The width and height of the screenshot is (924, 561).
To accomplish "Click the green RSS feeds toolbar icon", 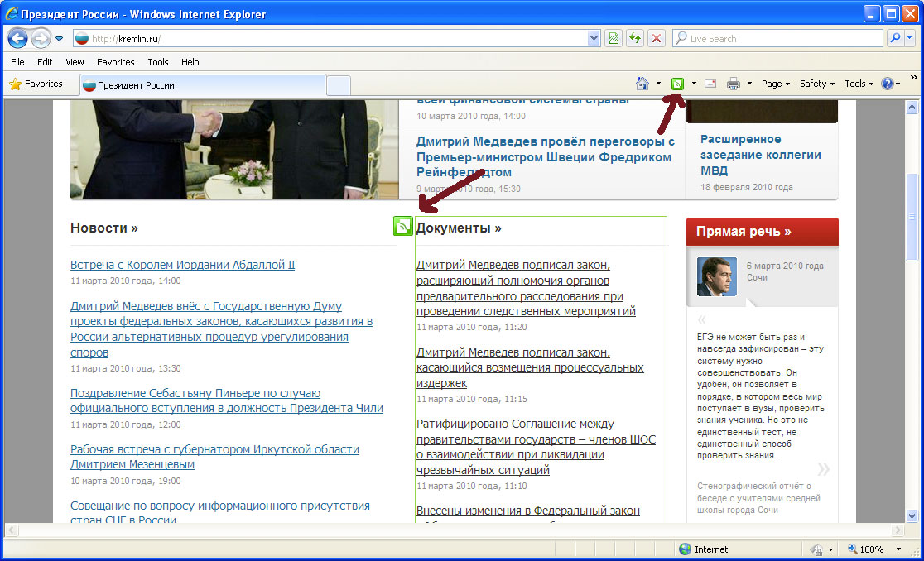I will click(x=678, y=84).
